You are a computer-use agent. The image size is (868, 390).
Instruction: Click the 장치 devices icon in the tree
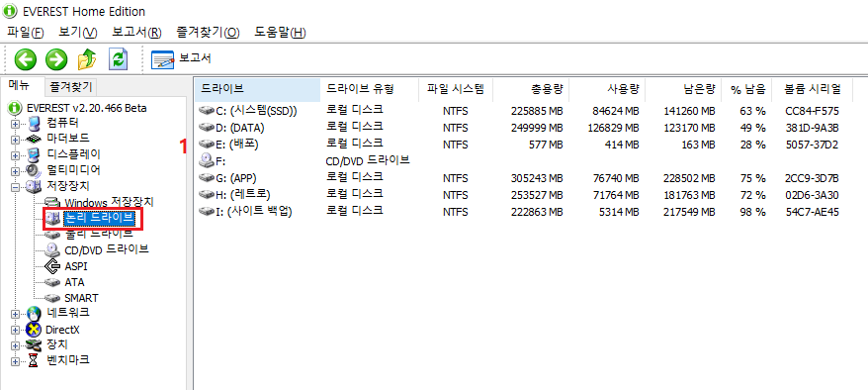pyautogui.click(x=34, y=344)
